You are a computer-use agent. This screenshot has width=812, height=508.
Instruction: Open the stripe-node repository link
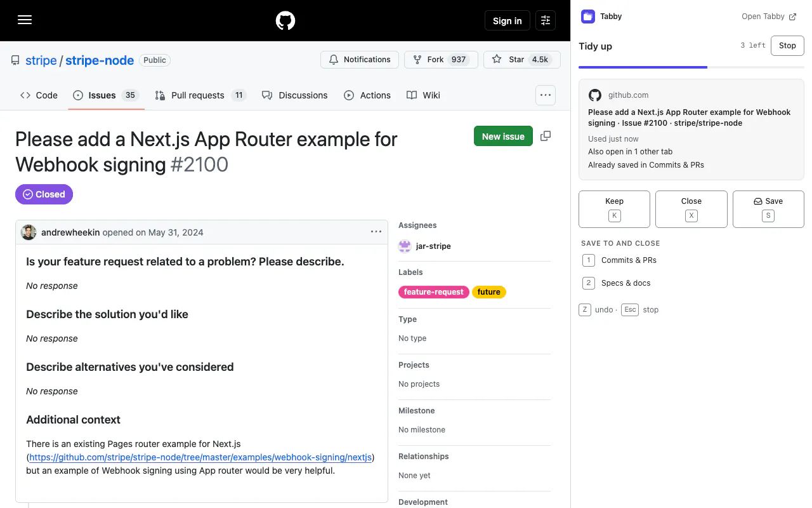click(x=100, y=60)
